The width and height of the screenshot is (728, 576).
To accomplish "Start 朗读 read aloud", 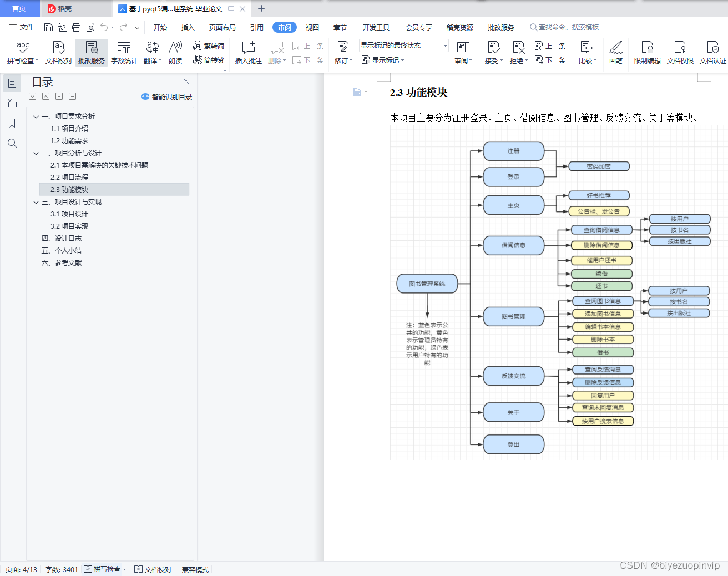I will click(175, 54).
